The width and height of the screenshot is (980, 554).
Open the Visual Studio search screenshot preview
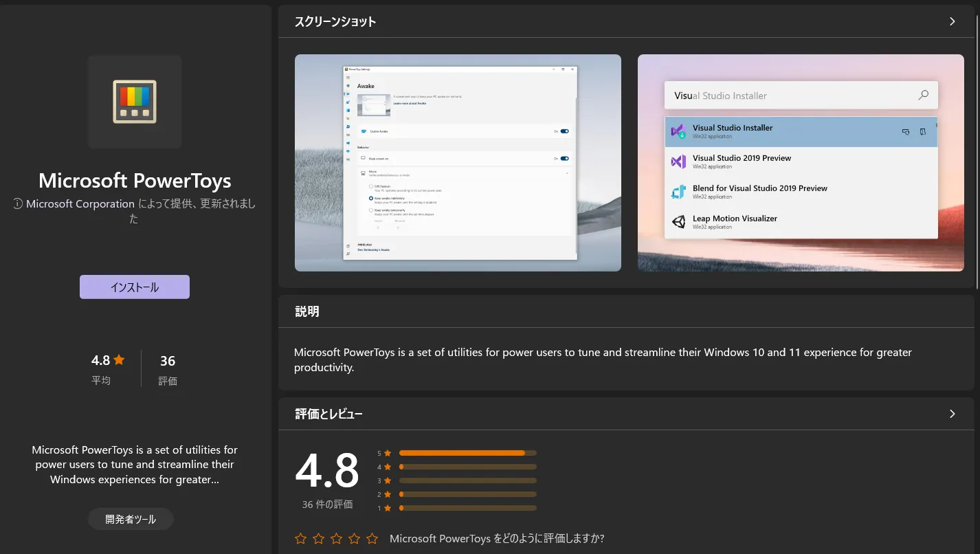coord(801,163)
